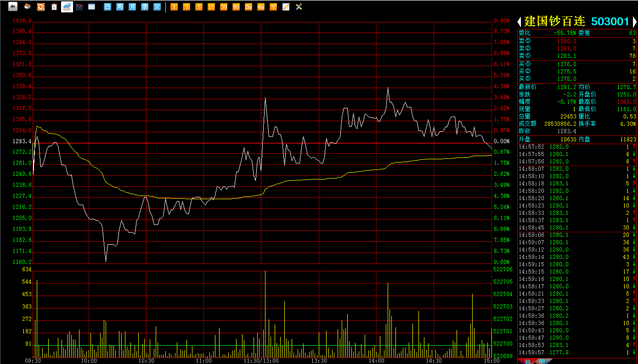638x364 pixels.
Task: Click the 9.60% top percent axis label
Action: click(x=502, y=21)
